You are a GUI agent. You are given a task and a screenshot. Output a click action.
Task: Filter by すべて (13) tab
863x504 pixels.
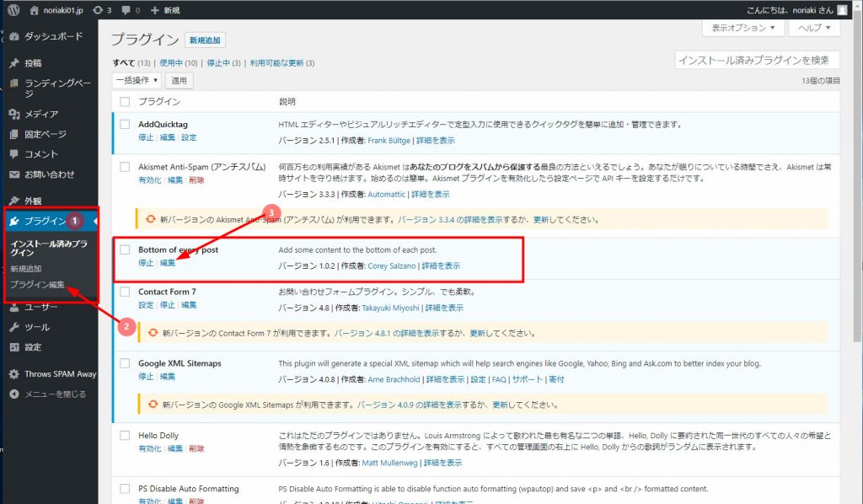(x=131, y=62)
